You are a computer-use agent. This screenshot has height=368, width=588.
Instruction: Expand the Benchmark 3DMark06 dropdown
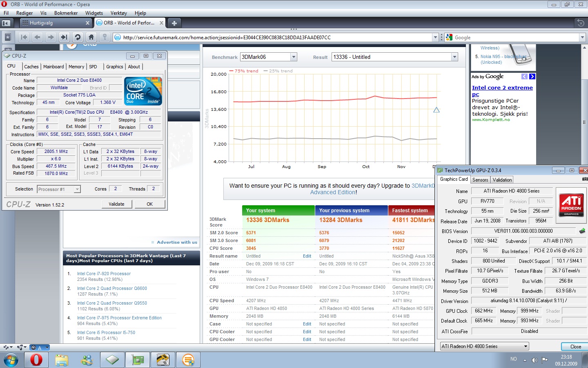click(x=293, y=57)
